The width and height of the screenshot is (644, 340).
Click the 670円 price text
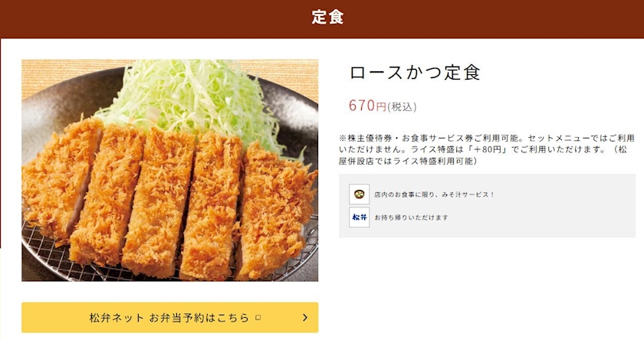(x=367, y=106)
